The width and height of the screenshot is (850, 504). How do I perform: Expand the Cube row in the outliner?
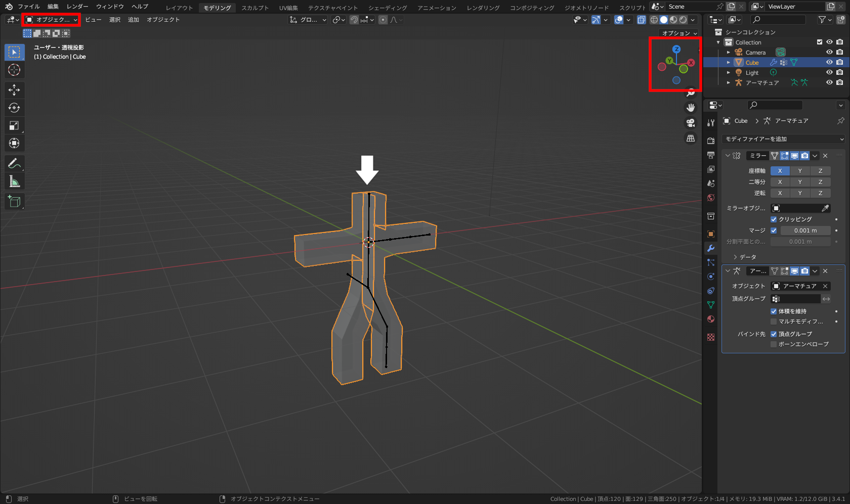click(729, 62)
